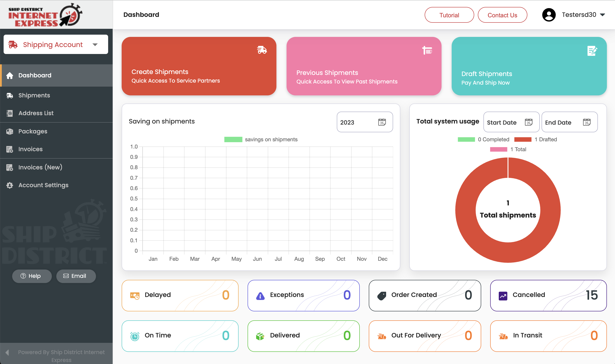
Task: Click the Draft Shipments edit-note icon
Action: click(592, 51)
